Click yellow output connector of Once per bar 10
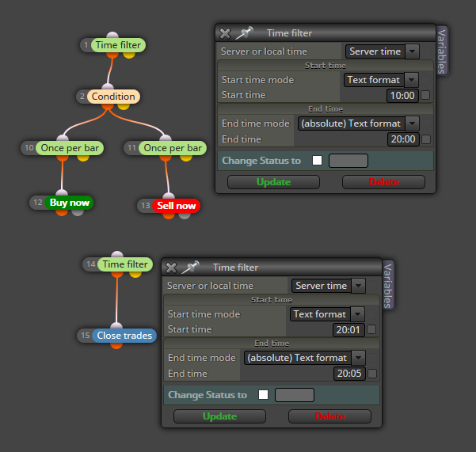 coord(83,158)
